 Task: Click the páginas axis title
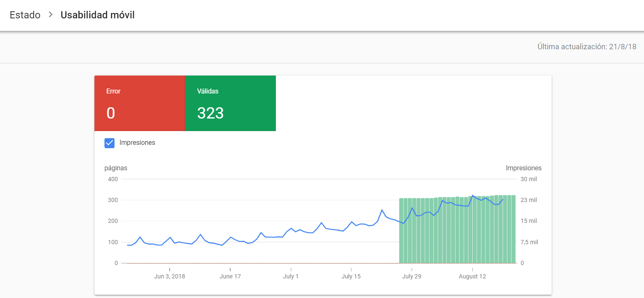(x=116, y=168)
